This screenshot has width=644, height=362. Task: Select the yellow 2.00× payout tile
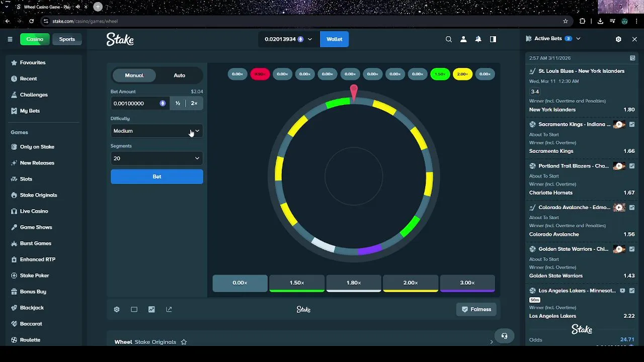pyautogui.click(x=411, y=283)
